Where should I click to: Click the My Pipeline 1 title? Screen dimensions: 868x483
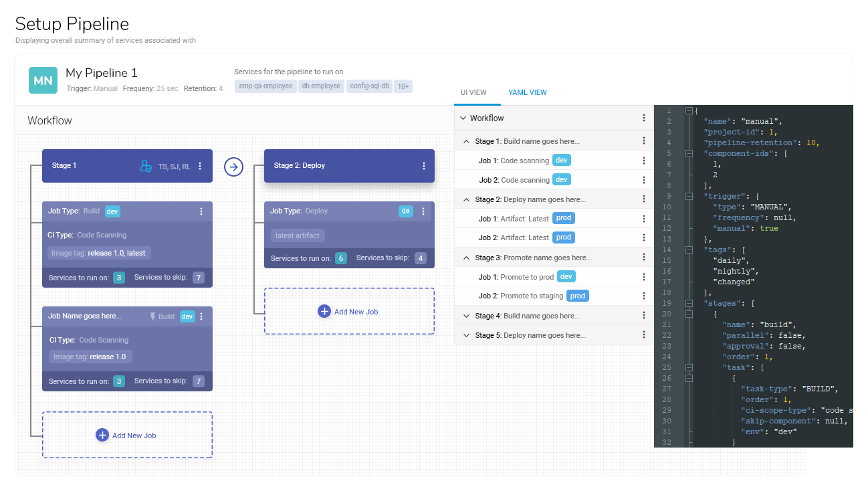click(x=102, y=73)
